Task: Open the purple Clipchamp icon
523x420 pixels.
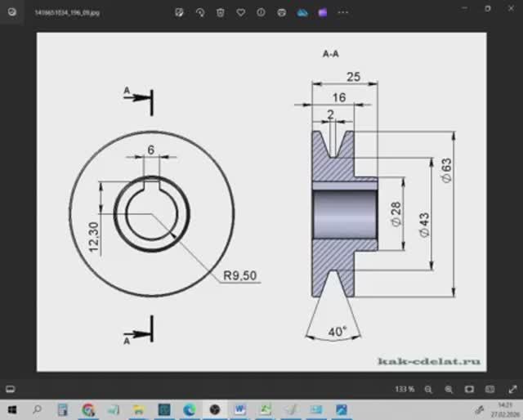Action: point(323,13)
